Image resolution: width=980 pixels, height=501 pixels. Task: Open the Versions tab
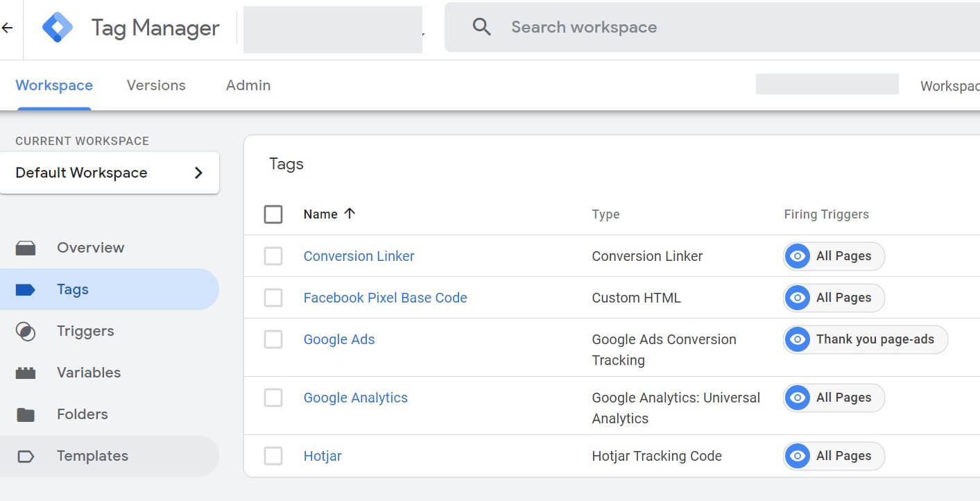[156, 85]
